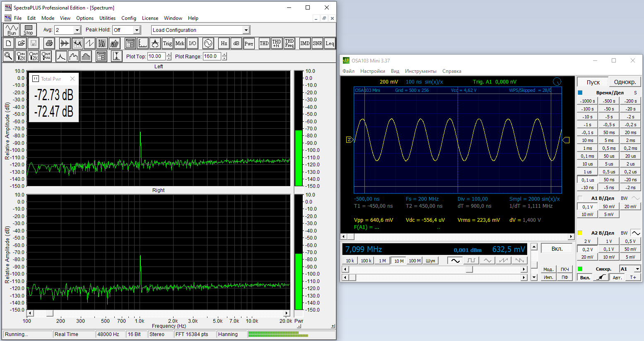Click the Trig trigger settings icon
This screenshot has width=644, height=341.
coord(167,43)
